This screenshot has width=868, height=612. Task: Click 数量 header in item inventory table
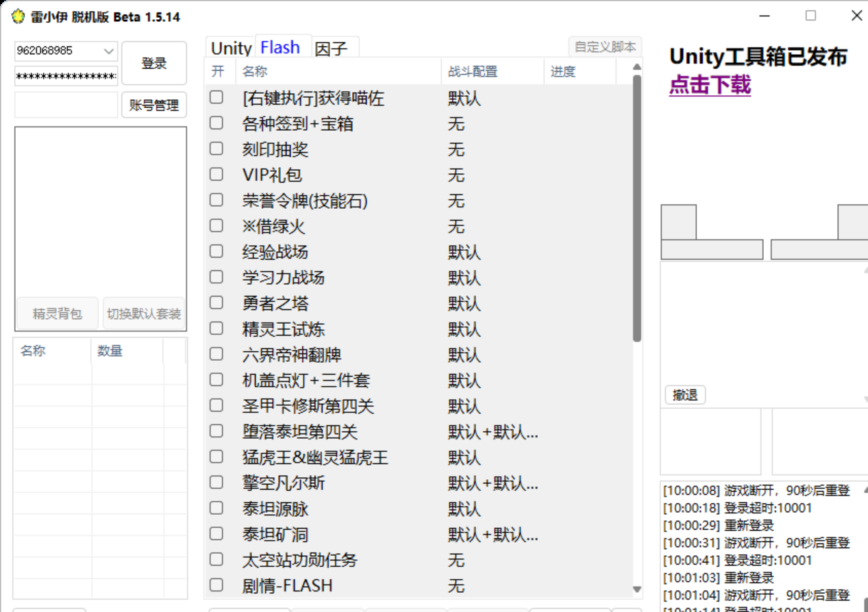[127, 350]
